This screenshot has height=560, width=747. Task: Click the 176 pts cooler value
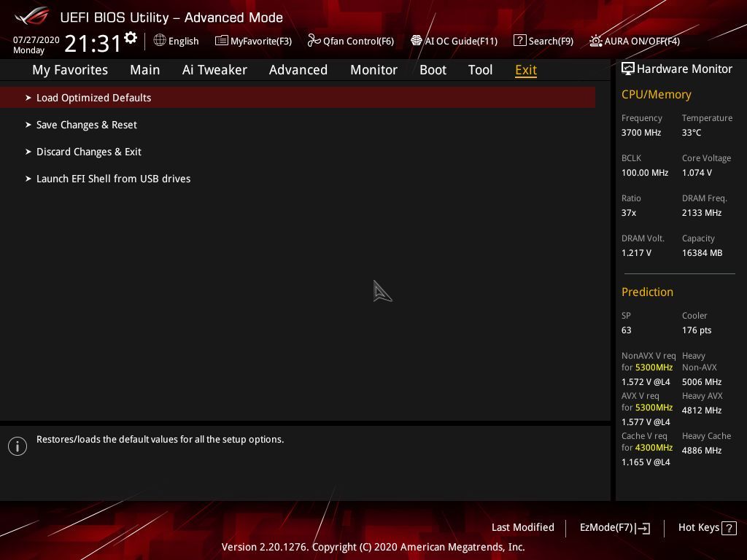coord(697,330)
